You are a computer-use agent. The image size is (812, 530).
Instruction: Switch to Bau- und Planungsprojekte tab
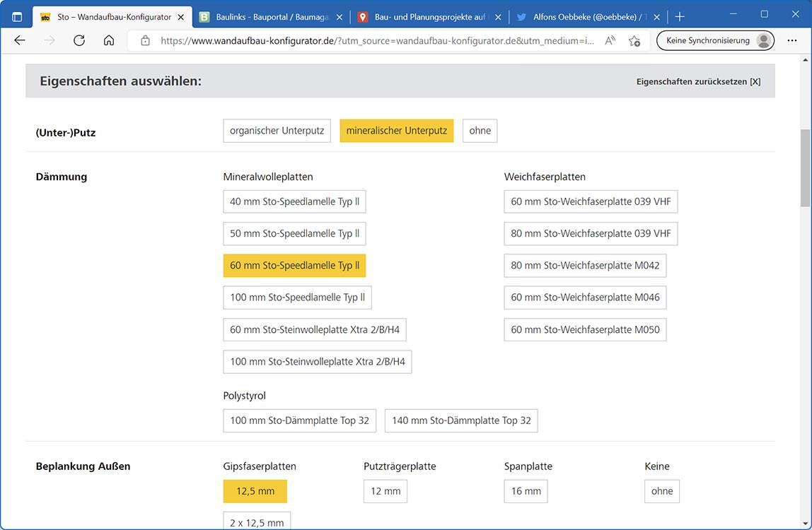(430, 17)
